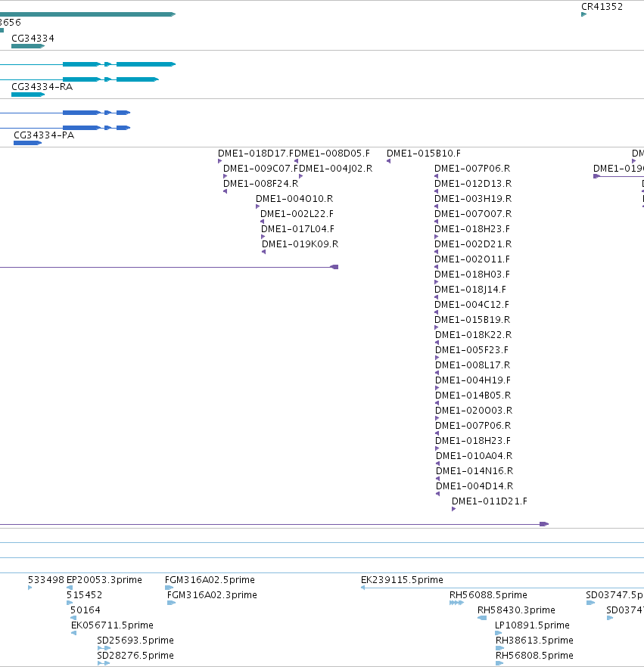Click the DME1-005F23.F label
Viewport: 644px width, 667px height.
coord(471,350)
